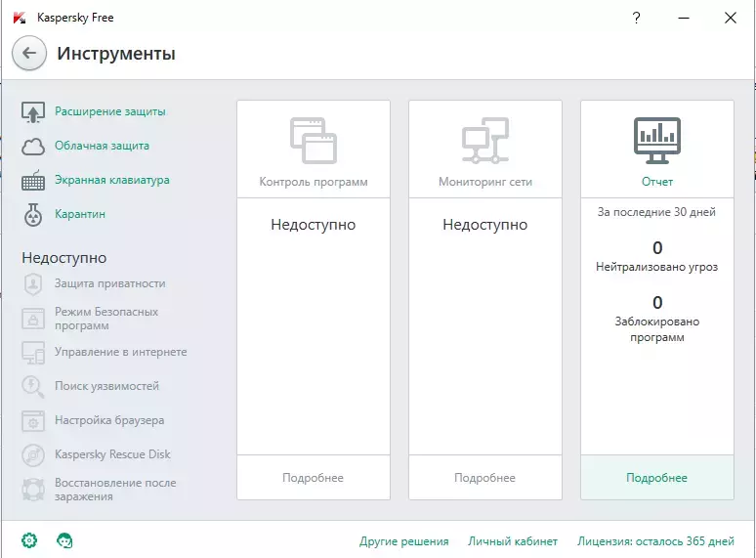The height and width of the screenshot is (558, 756).
Task: Click Нейтрализовано угроз text
Action: pyautogui.click(x=656, y=267)
